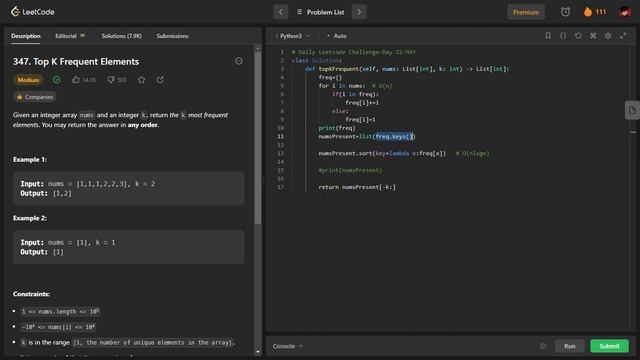
Task: Open the Solutions tab
Action: click(x=122, y=36)
